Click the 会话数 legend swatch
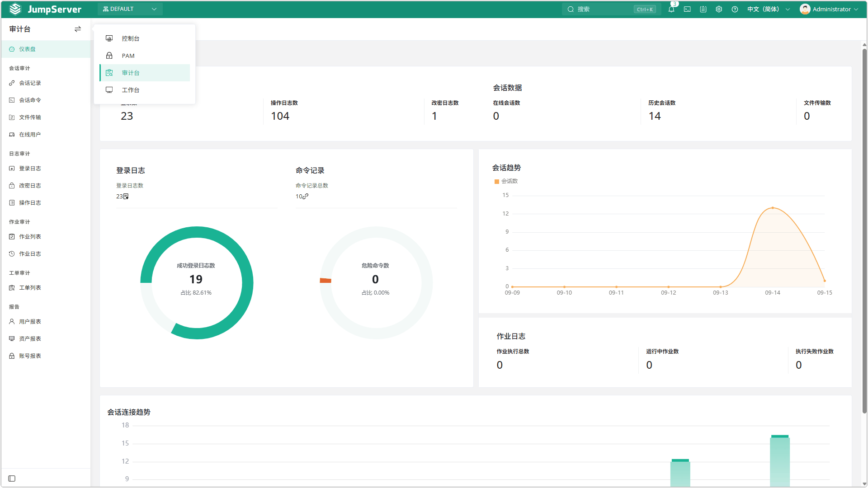 (x=497, y=181)
